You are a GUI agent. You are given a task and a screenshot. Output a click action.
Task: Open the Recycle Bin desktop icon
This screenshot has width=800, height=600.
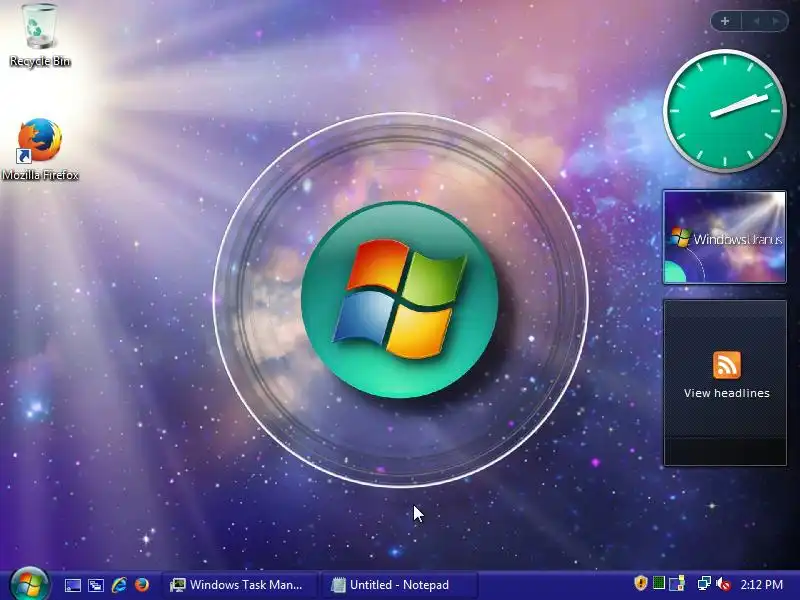pos(39,36)
